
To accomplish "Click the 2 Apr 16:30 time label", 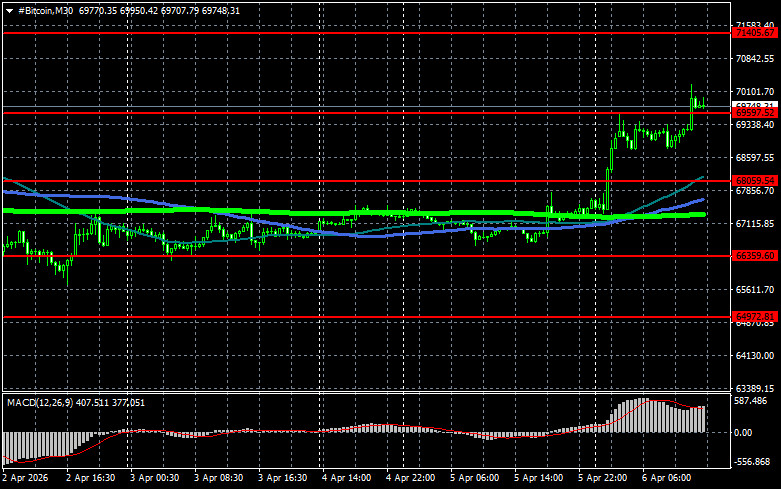I will point(91,478).
